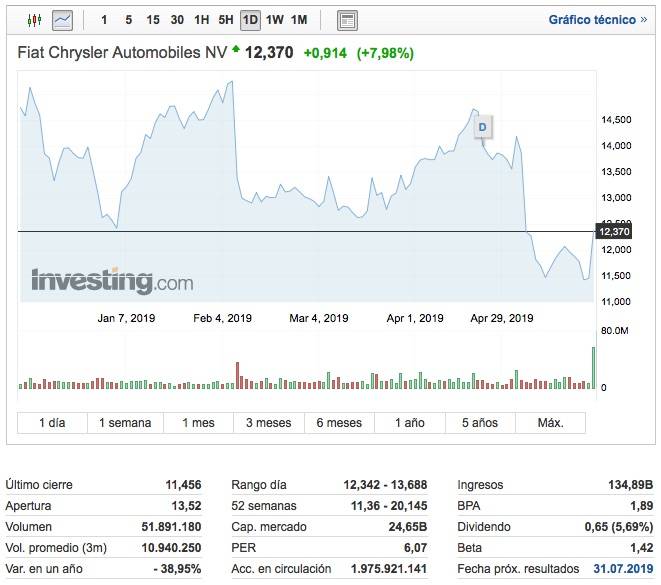The image size is (661, 585).
Task: Click the Feb 4, 2019 axis date
Action: pos(223,318)
